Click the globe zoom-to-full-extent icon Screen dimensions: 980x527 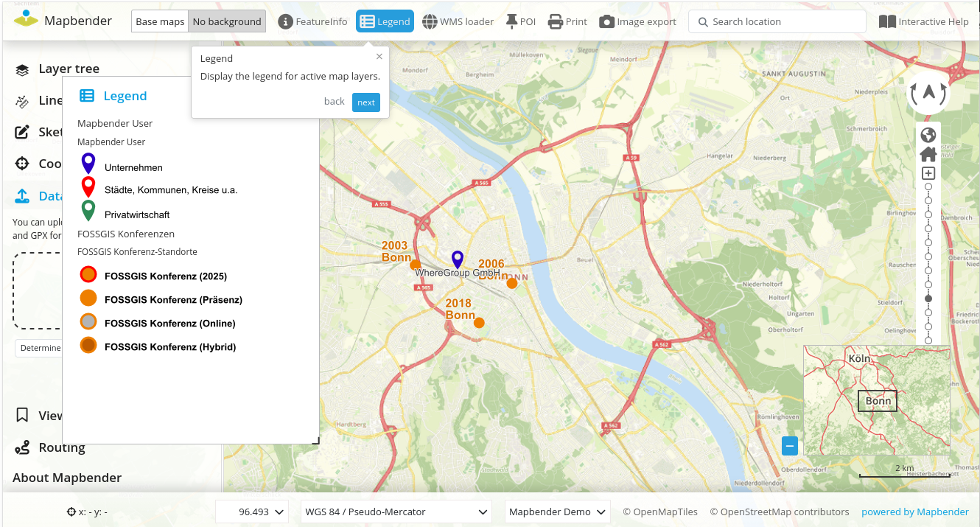pos(928,135)
